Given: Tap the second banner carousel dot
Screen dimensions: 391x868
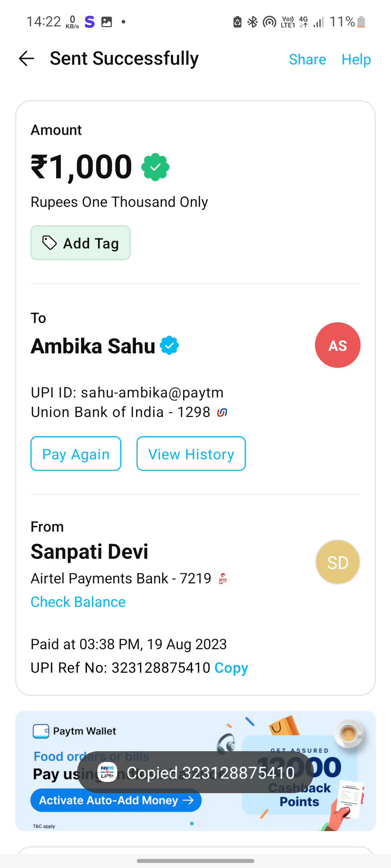Looking at the screenshot, I should pyautogui.click(x=199, y=824).
